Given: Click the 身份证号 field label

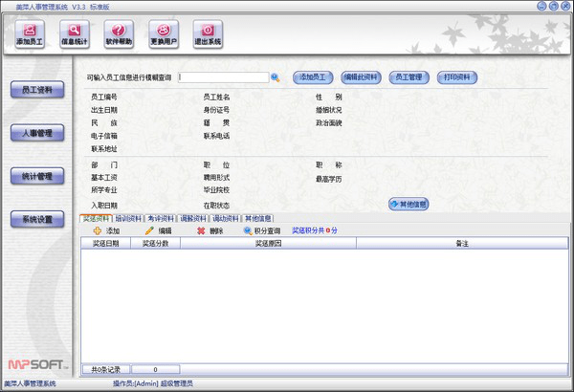Looking at the screenshot, I should click(216, 110).
